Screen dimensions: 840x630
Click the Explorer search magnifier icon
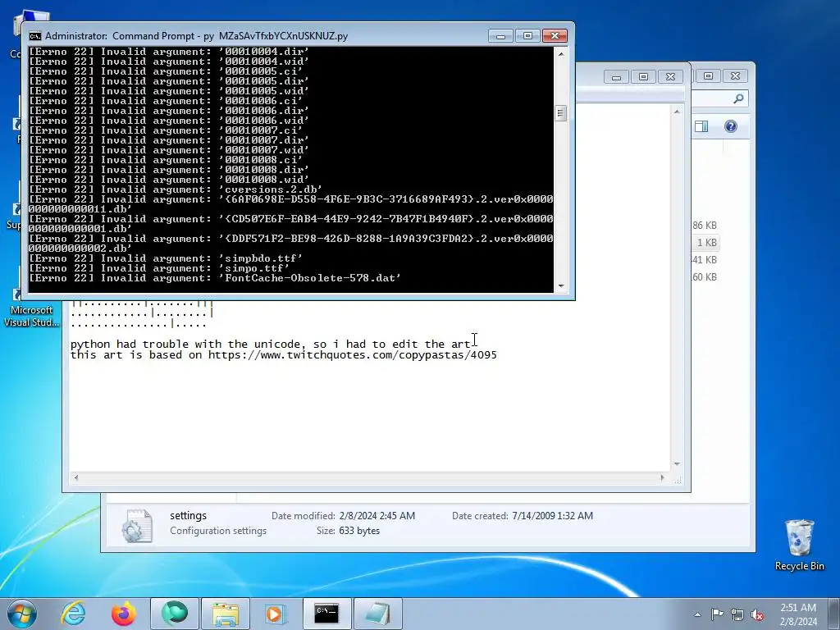pos(739,98)
